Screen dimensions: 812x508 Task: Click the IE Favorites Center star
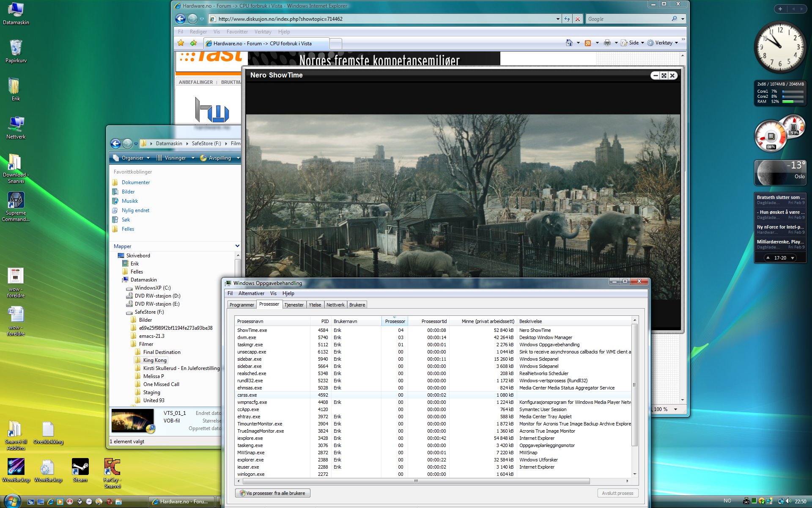click(181, 43)
